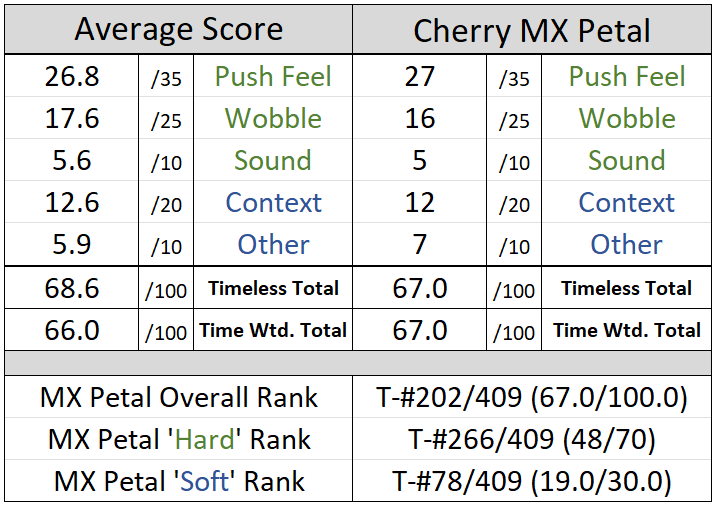Select Cherry MX Petal Wobble score 16
Viewport: 714px width, 508px height.
coord(420,118)
